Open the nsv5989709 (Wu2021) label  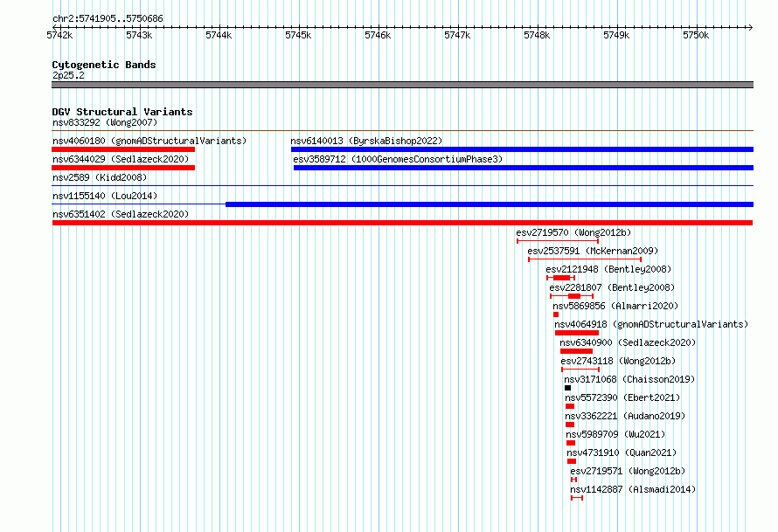click(615, 434)
